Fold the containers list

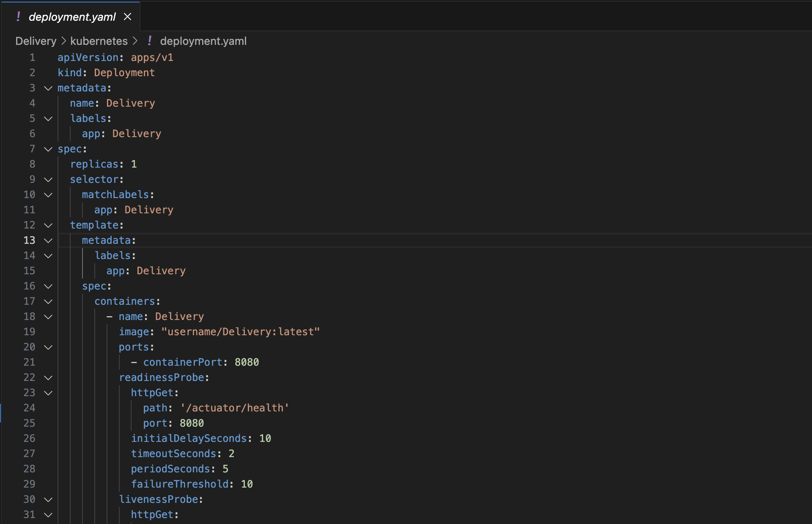pyautogui.click(x=48, y=301)
